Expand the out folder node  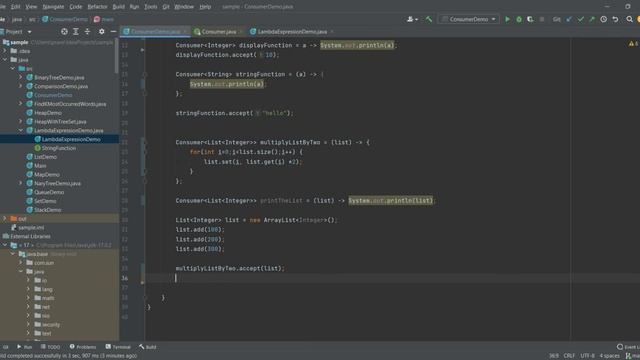click(5, 219)
